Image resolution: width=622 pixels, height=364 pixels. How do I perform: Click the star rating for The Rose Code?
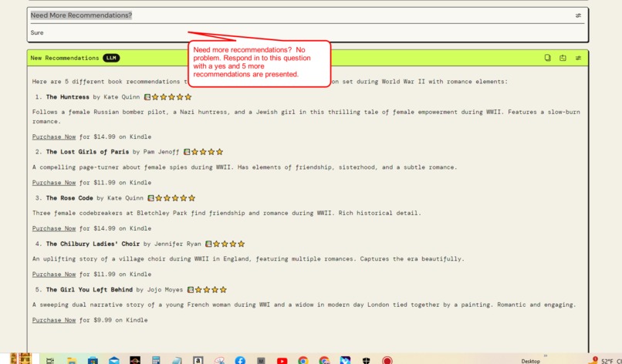pos(175,198)
